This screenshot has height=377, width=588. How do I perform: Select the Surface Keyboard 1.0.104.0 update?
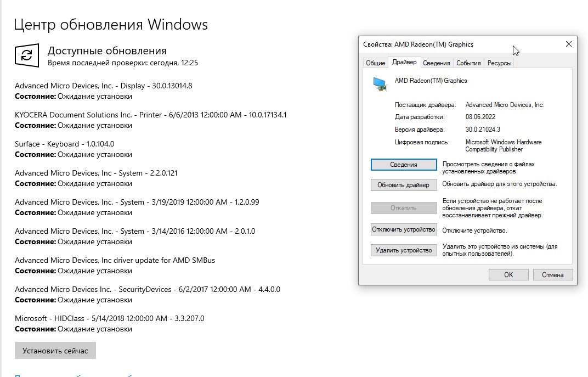pos(64,144)
